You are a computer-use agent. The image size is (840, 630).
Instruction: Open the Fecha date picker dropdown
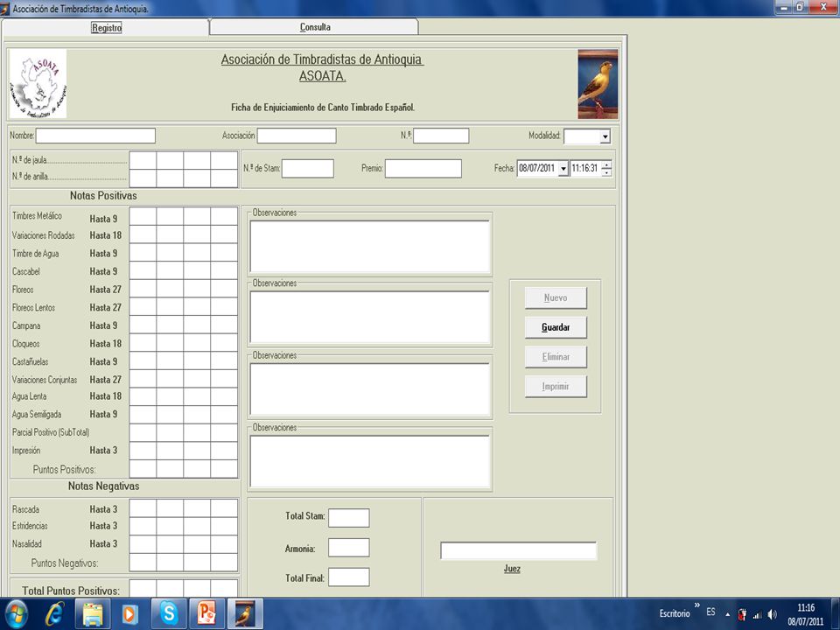(x=563, y=169)
